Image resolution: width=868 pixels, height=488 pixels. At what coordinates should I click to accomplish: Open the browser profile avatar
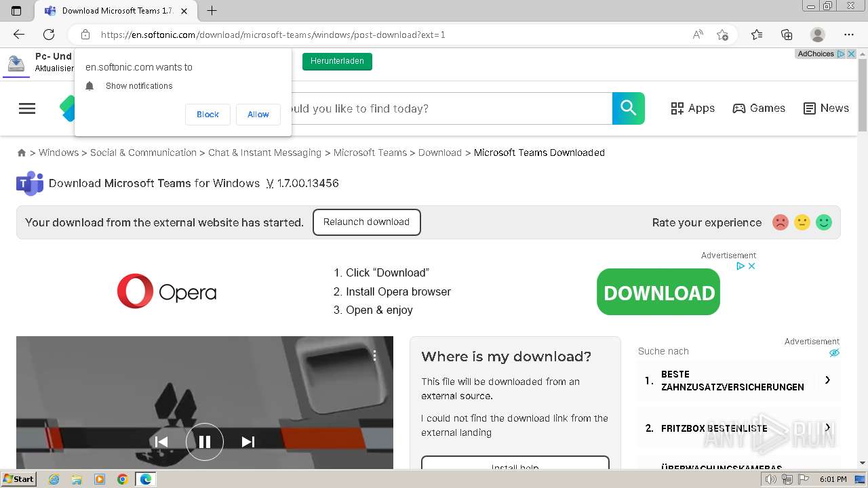coord(818,35)
